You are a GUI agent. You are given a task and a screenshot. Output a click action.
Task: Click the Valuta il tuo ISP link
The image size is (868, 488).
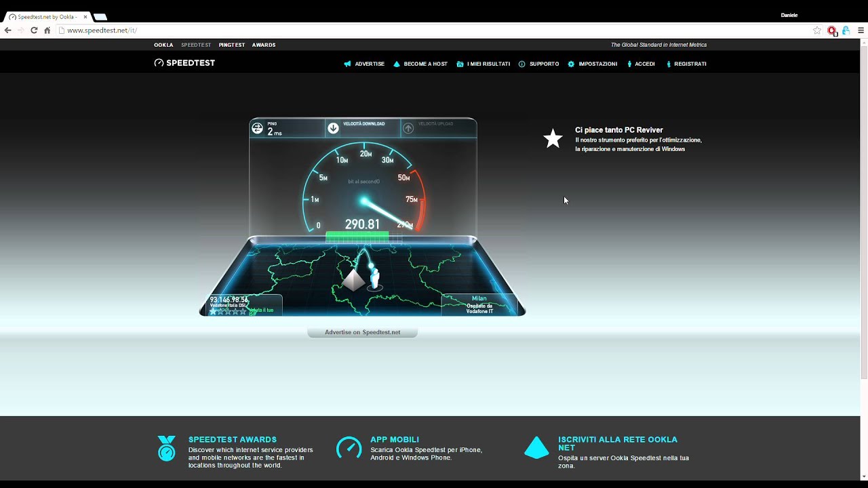pos(262,310)
